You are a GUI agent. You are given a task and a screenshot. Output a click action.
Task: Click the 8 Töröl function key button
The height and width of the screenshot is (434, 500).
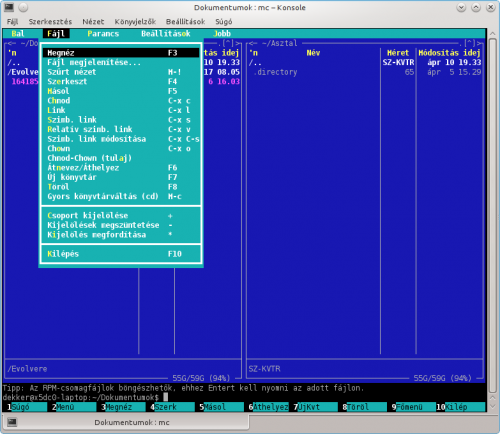click(x=364, y=407)
